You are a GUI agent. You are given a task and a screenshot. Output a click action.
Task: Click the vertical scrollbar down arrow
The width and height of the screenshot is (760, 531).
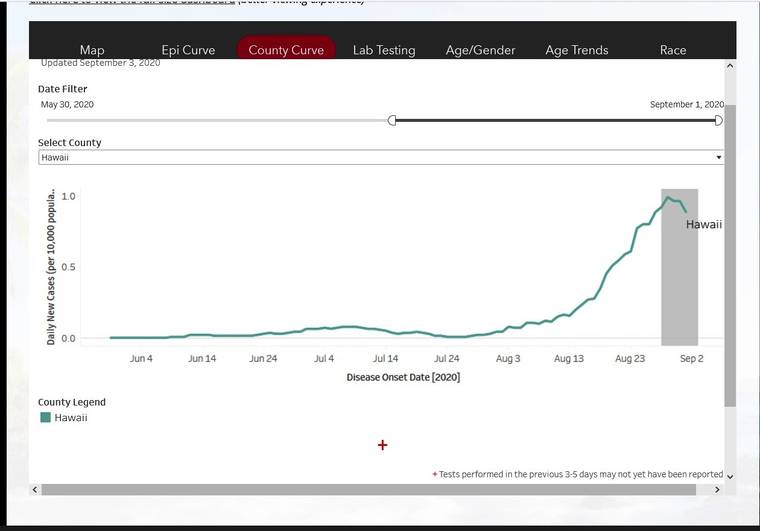(x=730, y=476)
